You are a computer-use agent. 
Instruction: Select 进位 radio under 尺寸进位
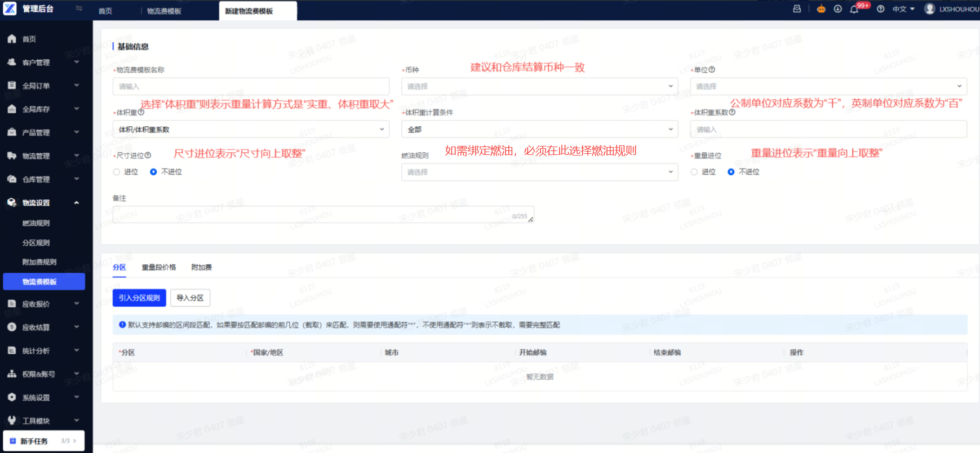click(117, 172)
